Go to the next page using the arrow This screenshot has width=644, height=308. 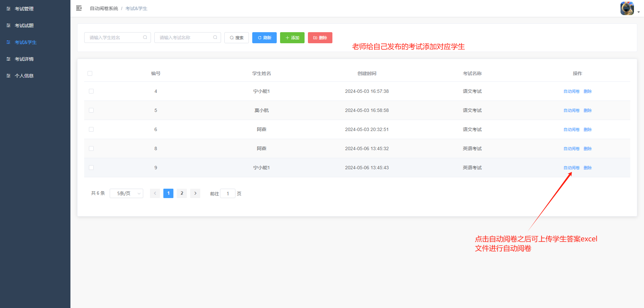click(x=195, y=193)
